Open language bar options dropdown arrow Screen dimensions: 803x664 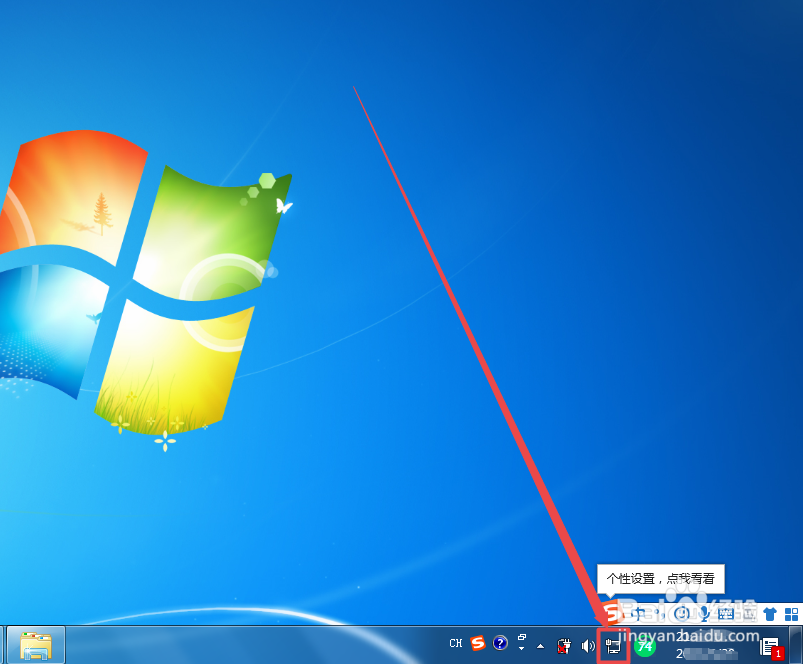[x=521, y=649]
